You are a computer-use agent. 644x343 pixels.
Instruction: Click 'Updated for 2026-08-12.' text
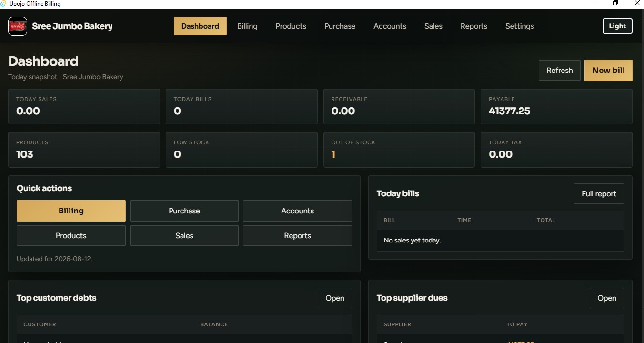click(54, 259)
